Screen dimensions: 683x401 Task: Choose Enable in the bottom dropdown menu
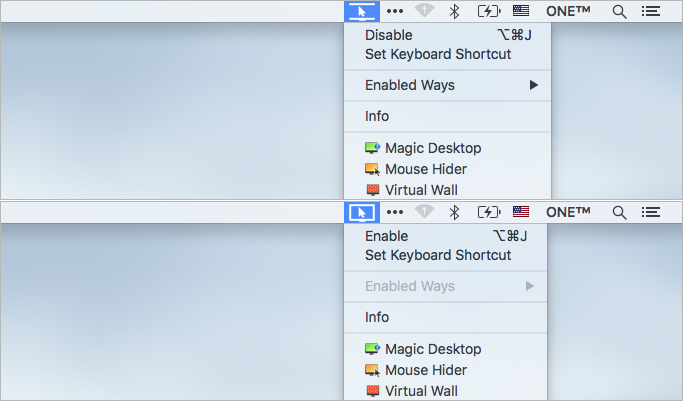point(386,236)
